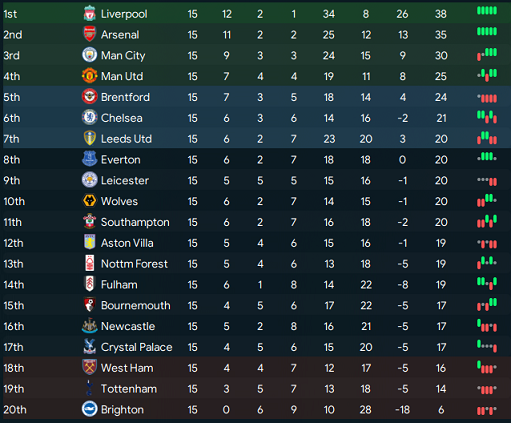Open the Everton team name
Image resolution: width=511 pixels, height=423 pixels.
tap(121, 160)
